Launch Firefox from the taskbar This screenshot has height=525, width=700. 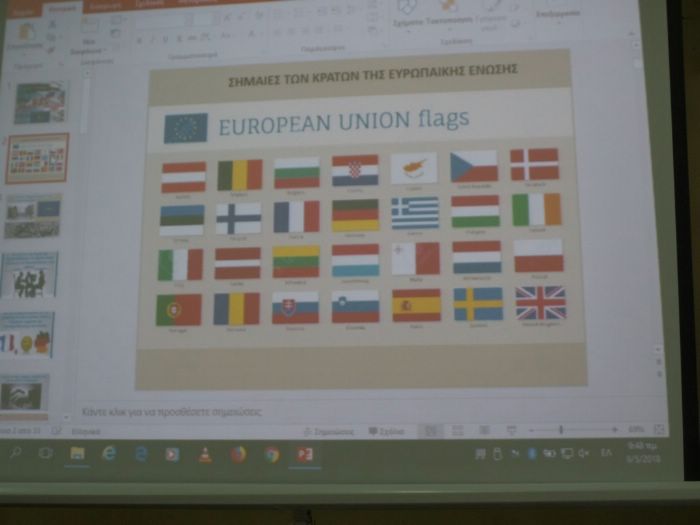238,454
